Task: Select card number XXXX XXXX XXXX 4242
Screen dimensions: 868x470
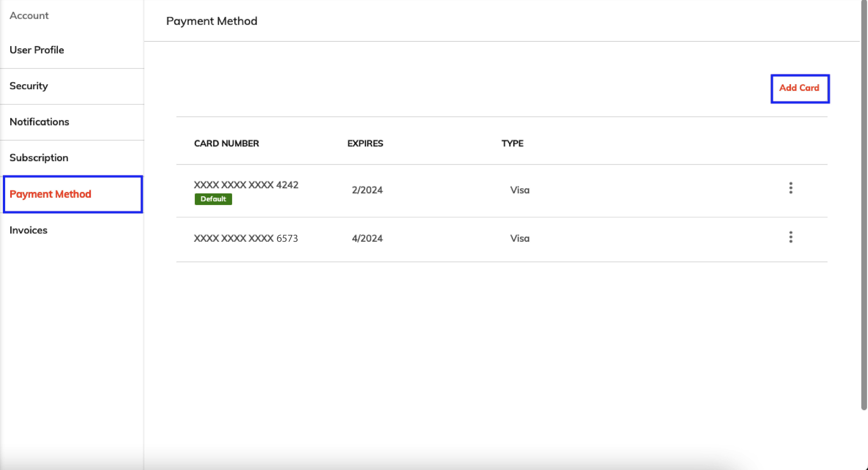Action: 246,185
